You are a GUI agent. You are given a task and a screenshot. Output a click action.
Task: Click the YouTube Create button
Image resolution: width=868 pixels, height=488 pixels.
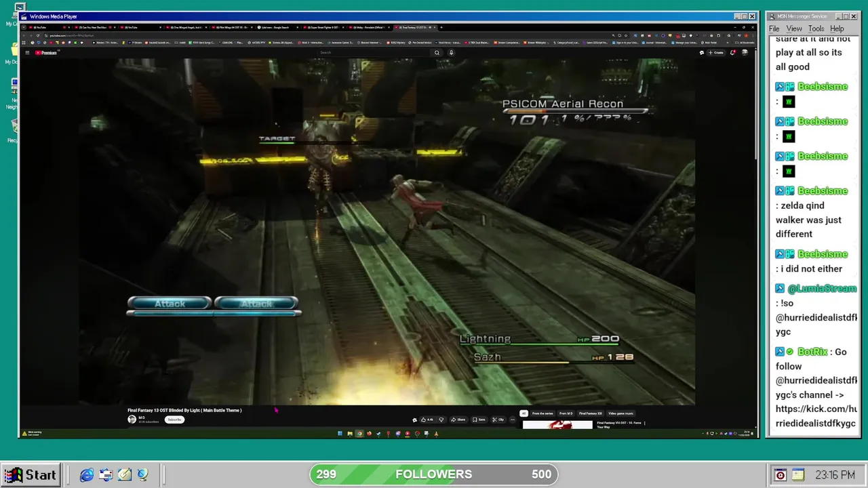[x=717, y=52]
